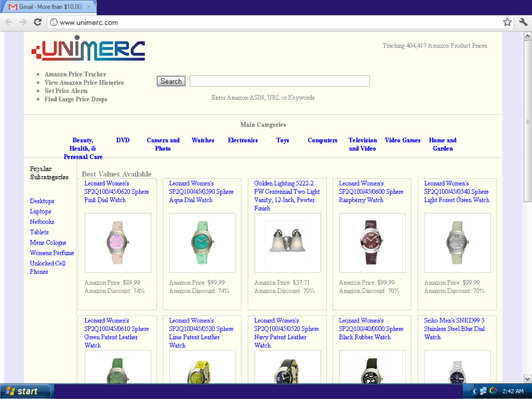Click the address bar URL
Viewport: 532px width, 399px height.
(89, 22)
